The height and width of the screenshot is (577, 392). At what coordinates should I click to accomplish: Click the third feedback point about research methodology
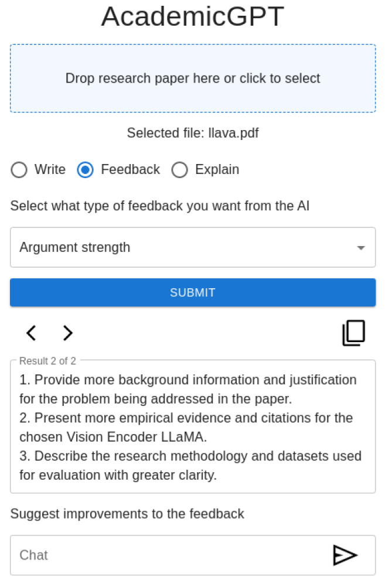coord(190,465)
